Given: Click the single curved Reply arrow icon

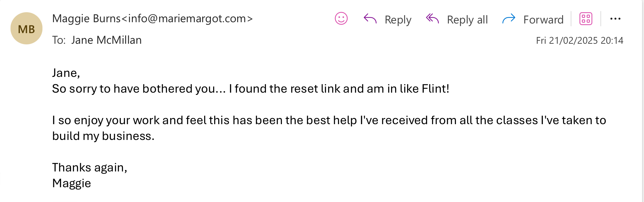Looking at the screenshot, I should click(x=370, y=19).
